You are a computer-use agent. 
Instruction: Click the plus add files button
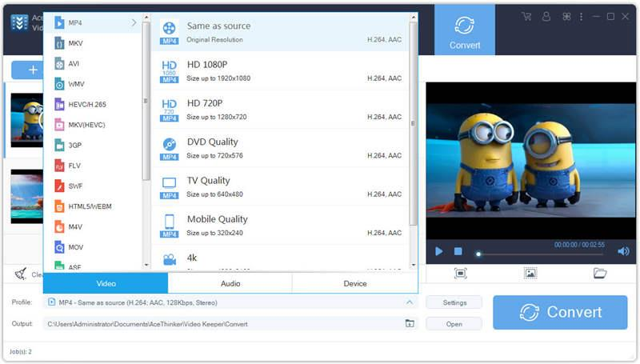27,70
